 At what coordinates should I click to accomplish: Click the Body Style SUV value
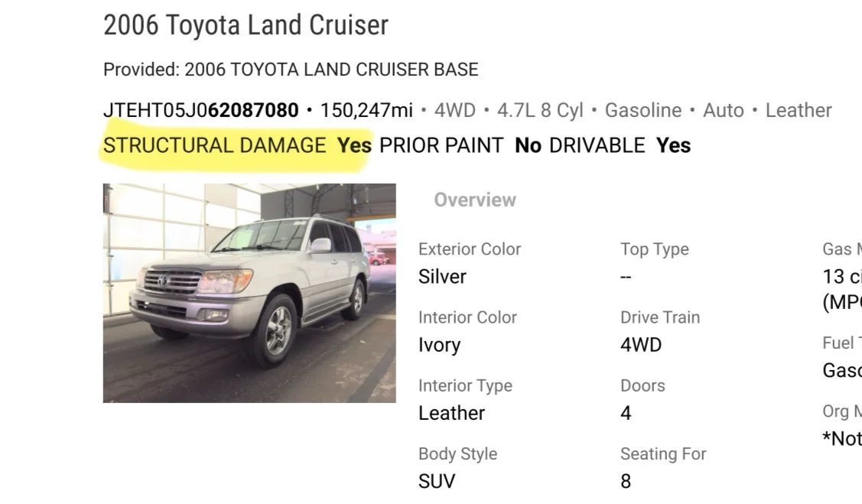point(437,482)
